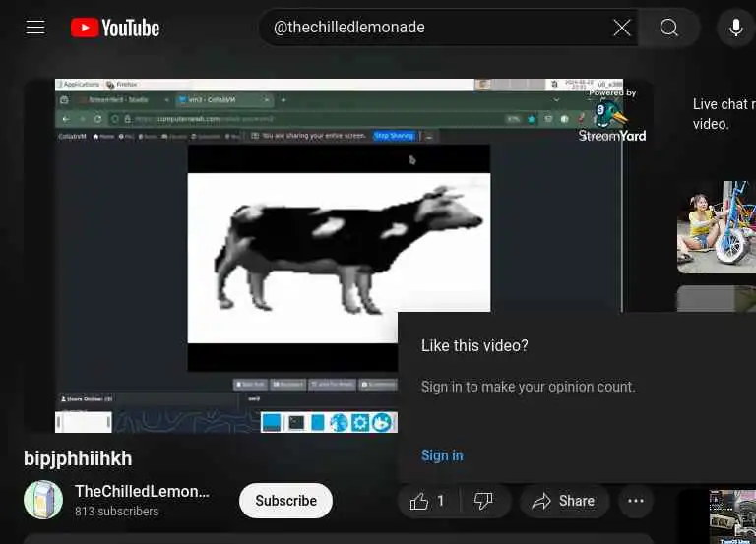The height and width of the screenshot is (544, 756).
Task: Click the back arrow in streamed browser
Action: 66,119
